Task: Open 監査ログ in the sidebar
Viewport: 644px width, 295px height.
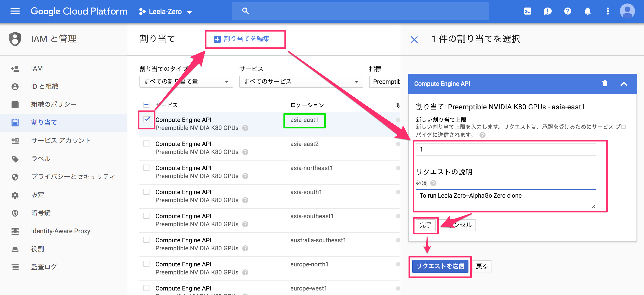Action: pos(63,267)
